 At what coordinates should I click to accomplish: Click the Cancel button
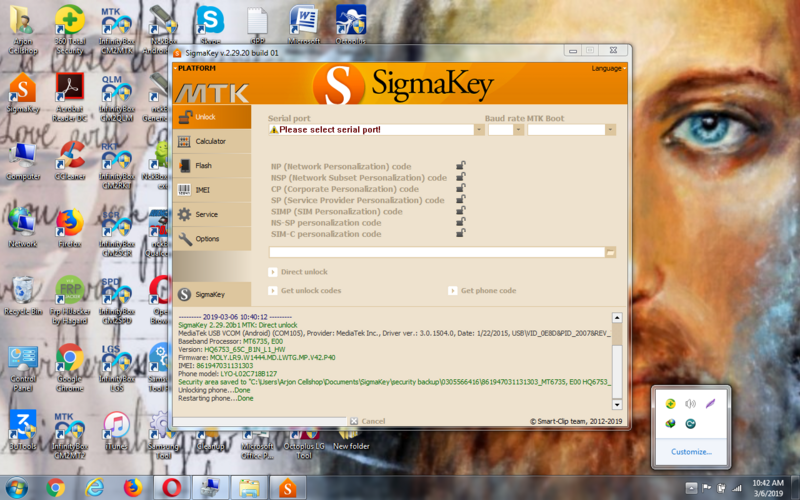point(368,421)
